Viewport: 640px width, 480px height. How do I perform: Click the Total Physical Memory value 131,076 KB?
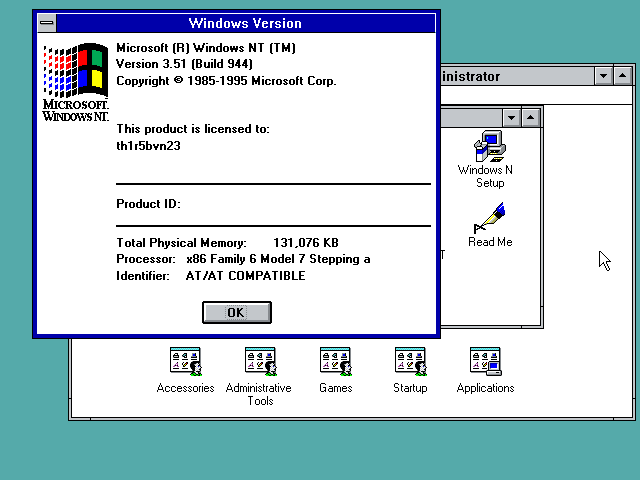pyautogui.click(x=306, y=243)
